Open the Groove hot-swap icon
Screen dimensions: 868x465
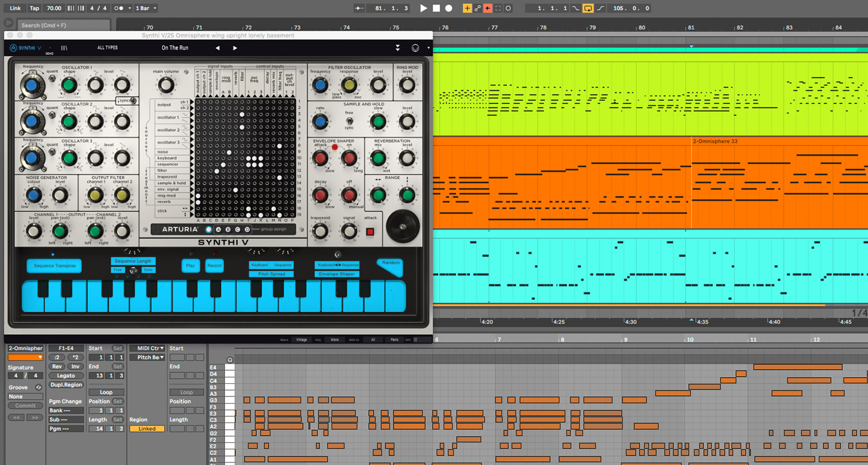point(38,387)
